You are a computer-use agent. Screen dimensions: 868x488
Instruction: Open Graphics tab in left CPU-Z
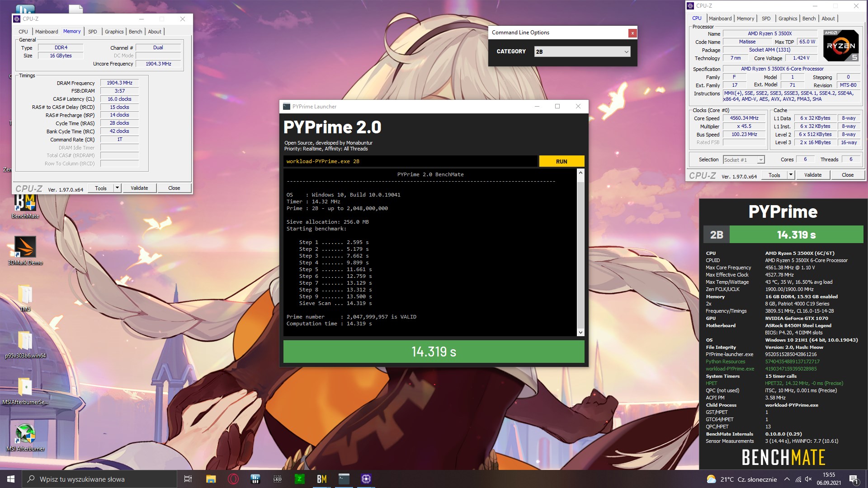click(114, 32)
